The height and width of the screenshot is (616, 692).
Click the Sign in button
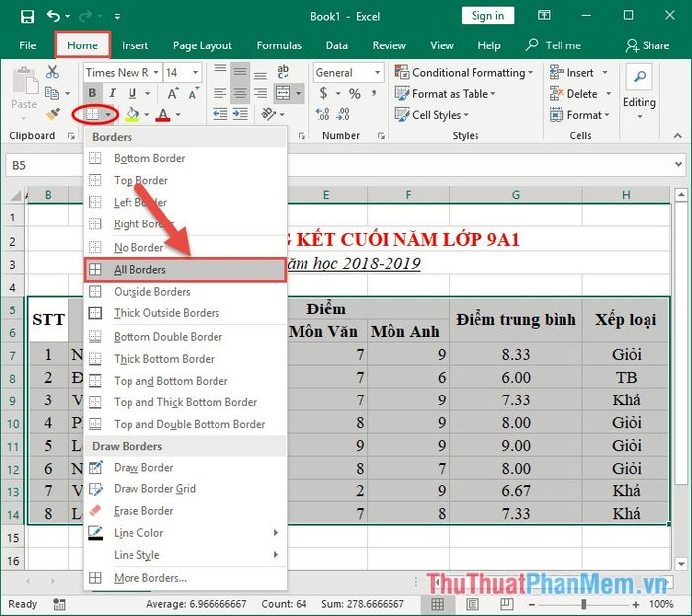487,16
